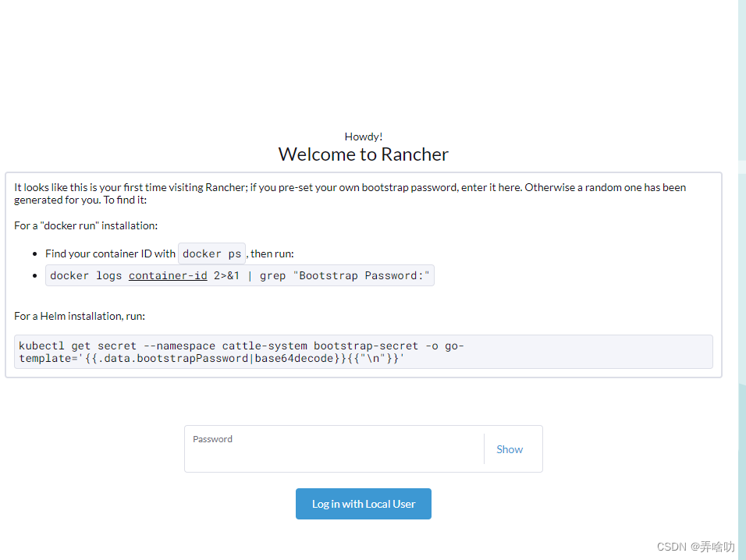
Task: Click the Welcome to Rancher heading
Action: pyautogui.click(x=363, y=154)
